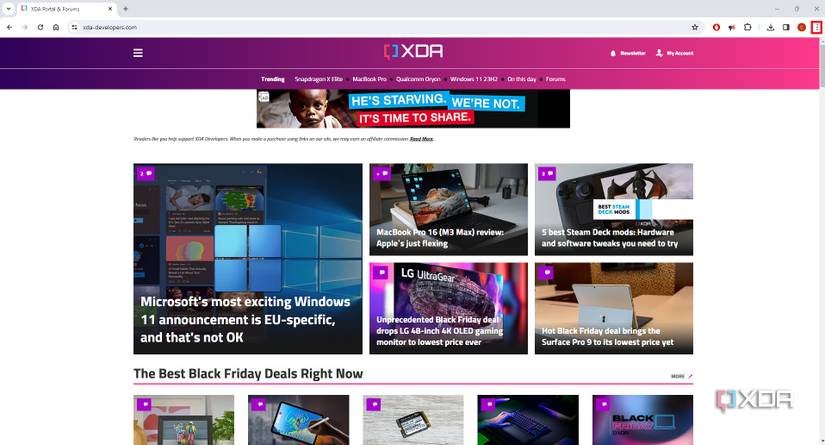This screenshot has height=445, width=825.
Task: Bookmark this page with star icon
Action: tap(695, 27)
